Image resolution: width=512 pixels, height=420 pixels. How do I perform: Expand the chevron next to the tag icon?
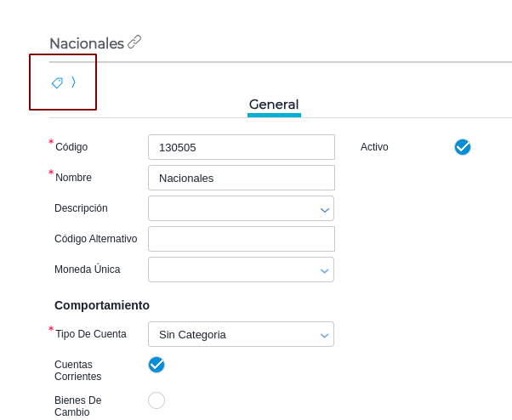(x=74, y=82)
